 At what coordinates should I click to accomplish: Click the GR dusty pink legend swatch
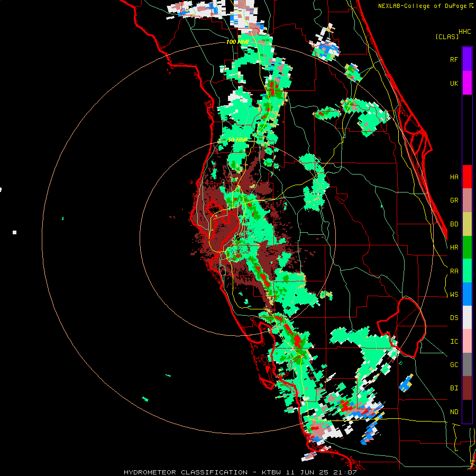[467, 200]
